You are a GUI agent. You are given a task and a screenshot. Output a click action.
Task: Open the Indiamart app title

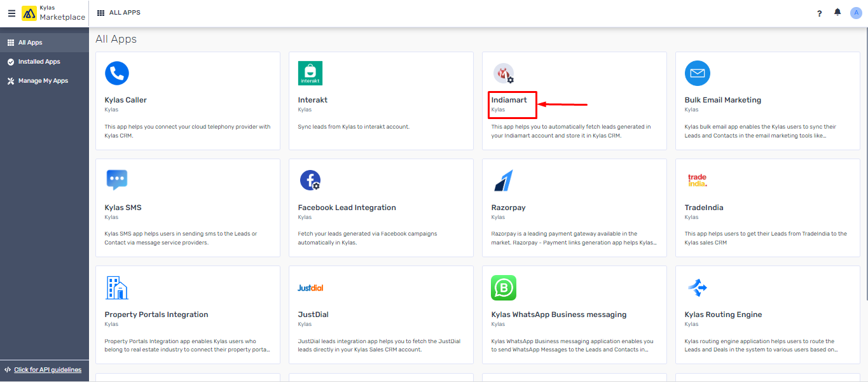point(509,100)
